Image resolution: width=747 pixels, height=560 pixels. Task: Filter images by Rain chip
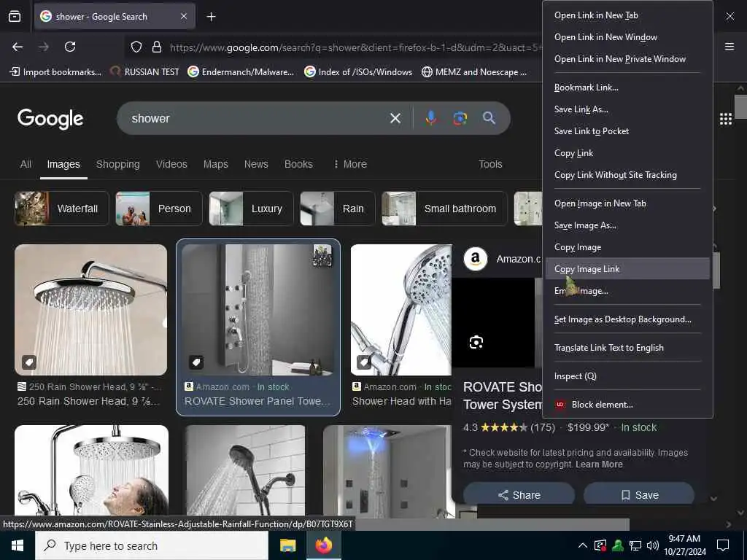point(337,209)
